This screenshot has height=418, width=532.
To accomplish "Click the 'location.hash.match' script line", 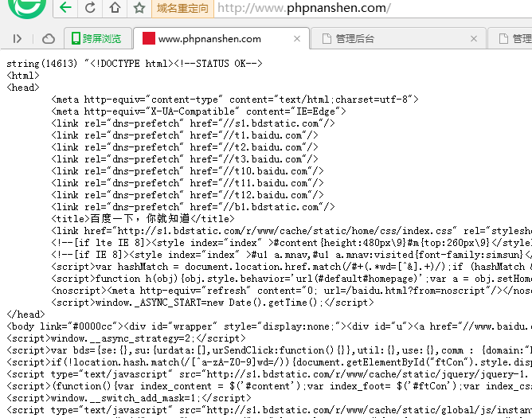I will coord(269,361).
